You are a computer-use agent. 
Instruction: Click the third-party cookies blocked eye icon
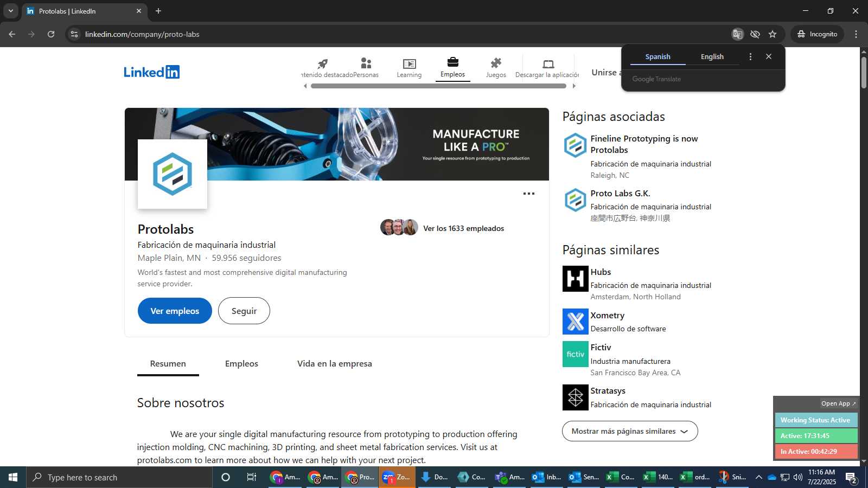(755, 34)
